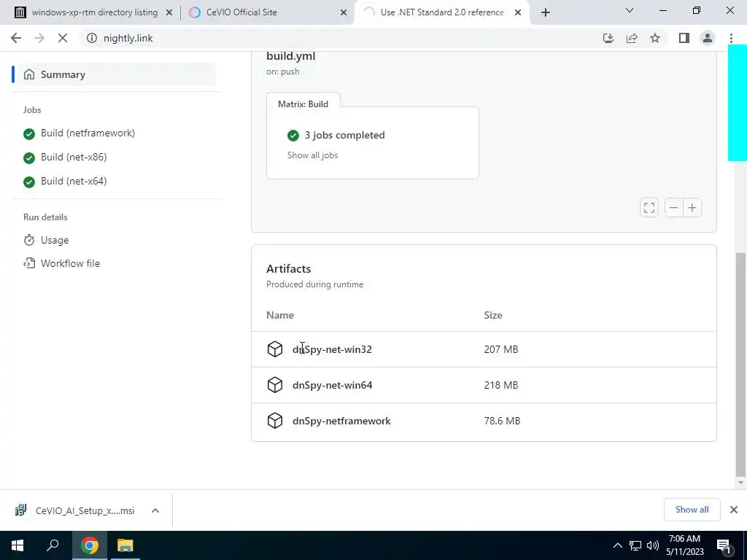
Task: Open Windows search from the taskbar
Action: click(53, 545)
